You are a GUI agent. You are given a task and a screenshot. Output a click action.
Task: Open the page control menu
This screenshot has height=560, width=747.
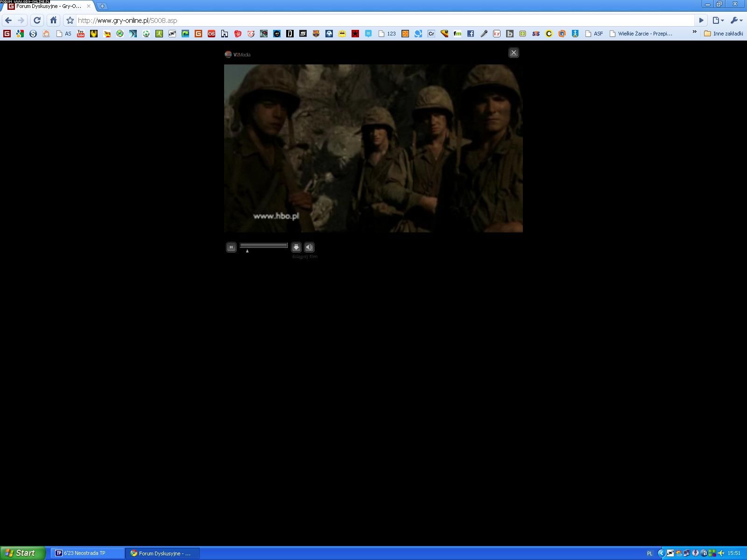tap(718, 21)
